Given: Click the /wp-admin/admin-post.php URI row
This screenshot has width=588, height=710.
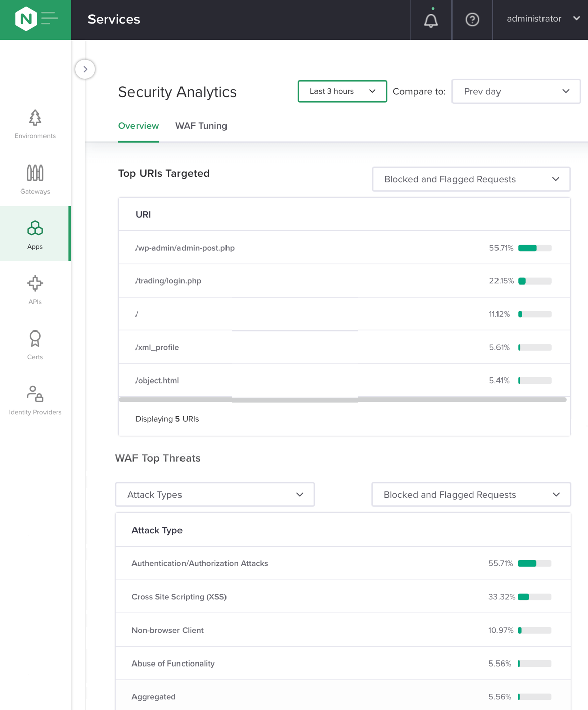Looking at the screenshot, I should coord(344,248).
